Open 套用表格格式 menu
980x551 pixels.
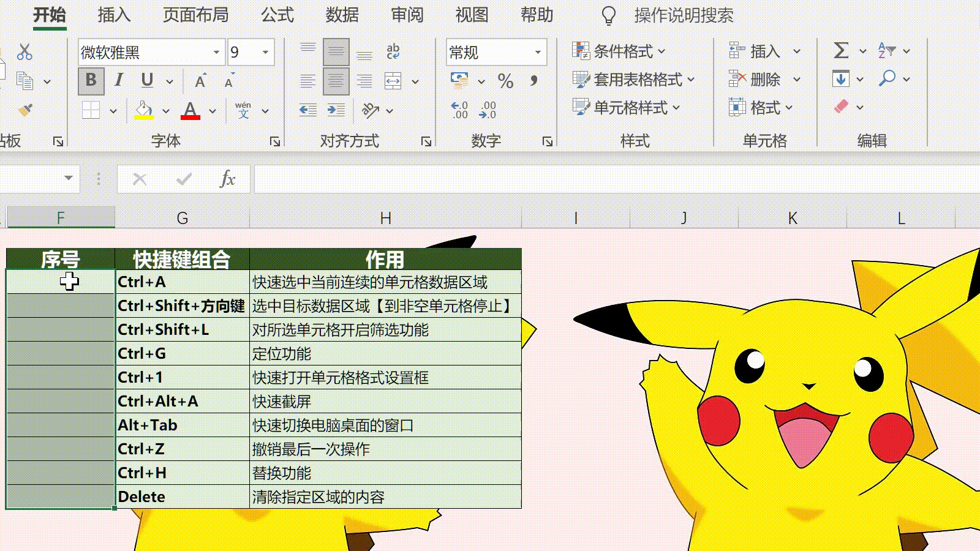(x=633, y=80)
